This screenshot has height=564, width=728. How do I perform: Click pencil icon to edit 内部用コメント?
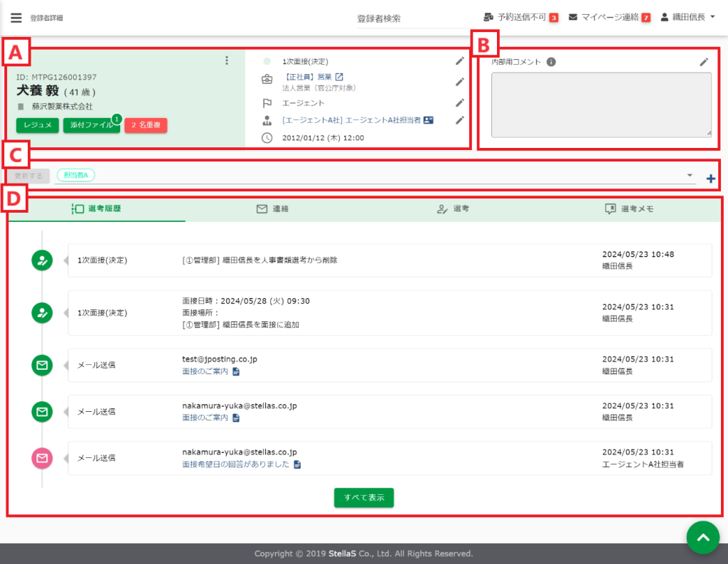click(x=704, y=62)
